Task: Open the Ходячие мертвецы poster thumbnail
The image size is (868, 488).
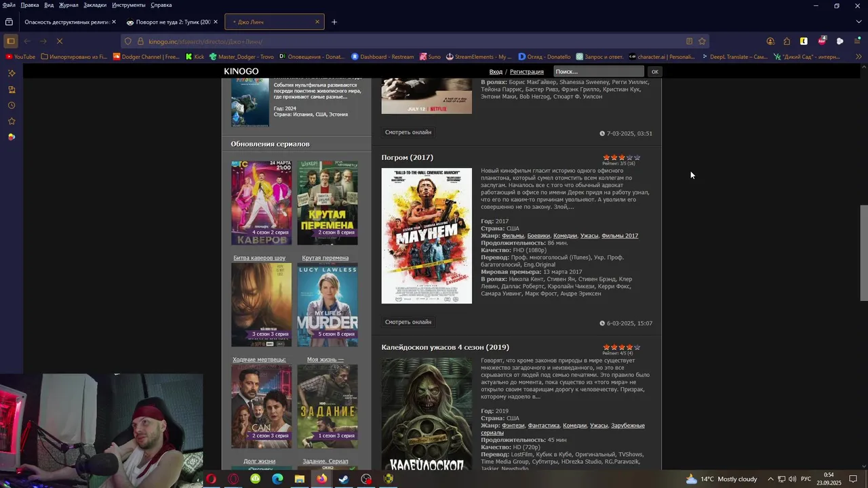Action: pos(261,304)
